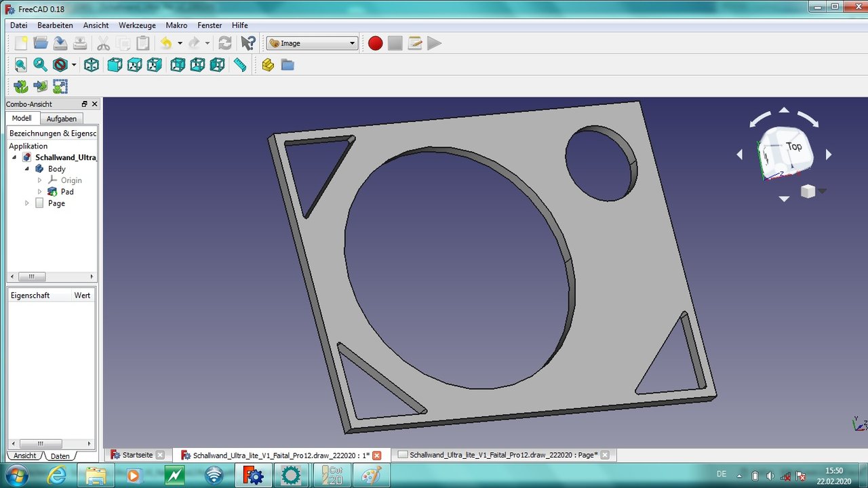
Task: Click the measure distance ruler icon
Action: point(240,65)
